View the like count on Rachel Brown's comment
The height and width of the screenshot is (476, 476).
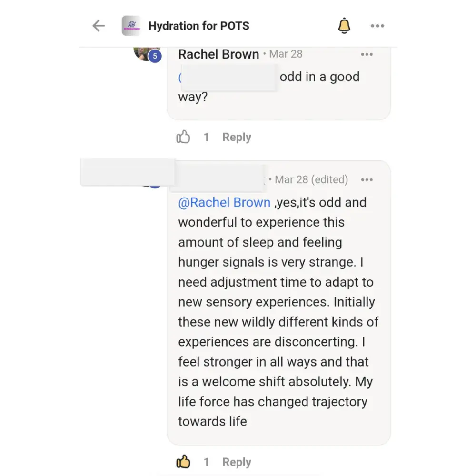click(x=206, y=138)
